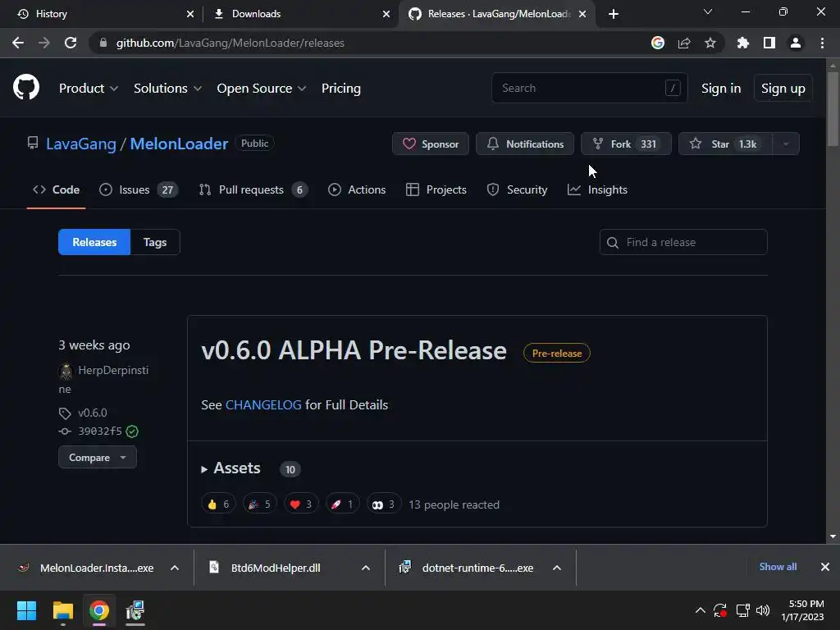Open options for MelonLoader installer download
Screen dimensions: 840x630
[175, 568]
